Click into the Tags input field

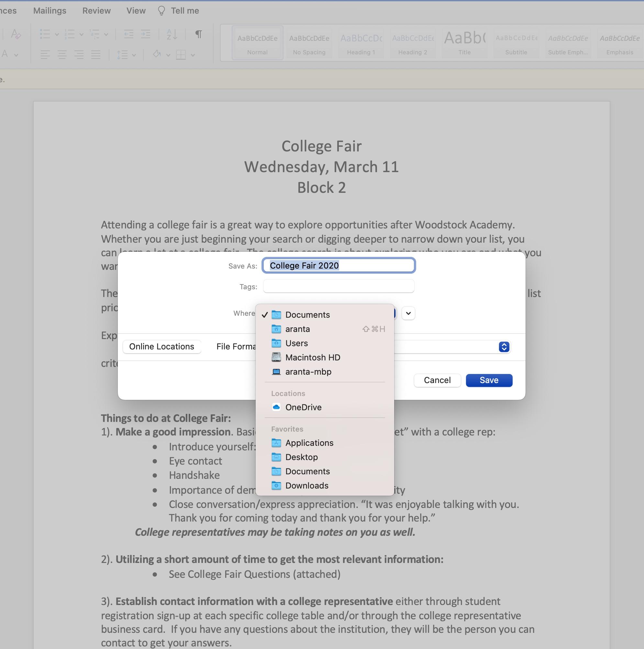pos(338,287)
